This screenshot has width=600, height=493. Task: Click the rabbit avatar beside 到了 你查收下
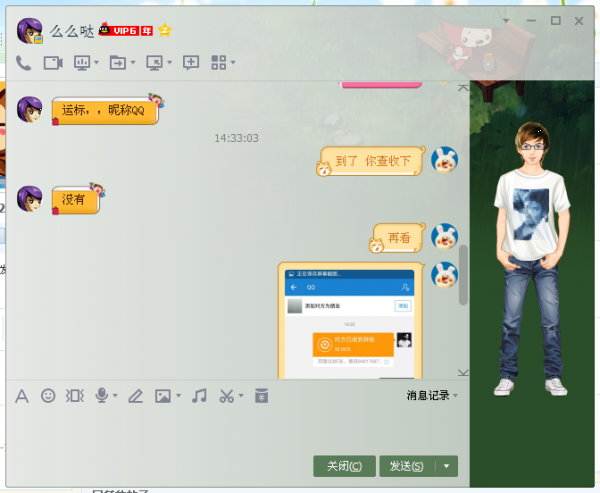click(444, 160)
